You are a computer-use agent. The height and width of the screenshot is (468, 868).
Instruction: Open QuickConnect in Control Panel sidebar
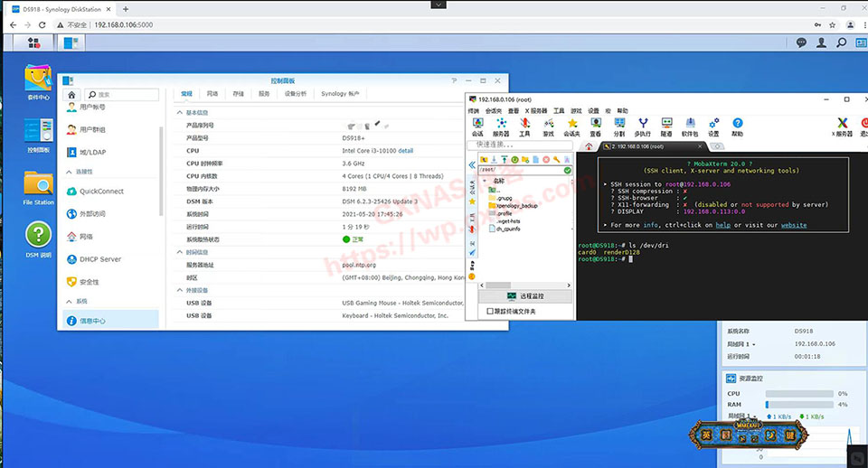[100, 192]
